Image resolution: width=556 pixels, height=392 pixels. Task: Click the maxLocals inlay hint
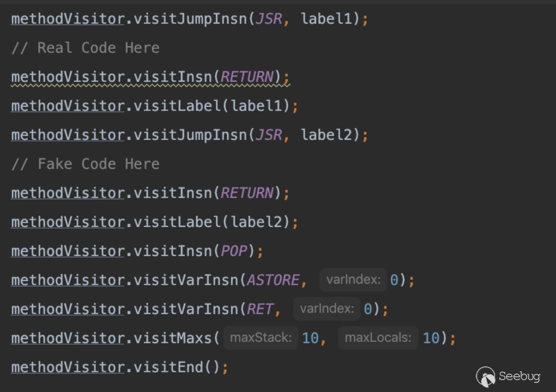click(378, 338)
